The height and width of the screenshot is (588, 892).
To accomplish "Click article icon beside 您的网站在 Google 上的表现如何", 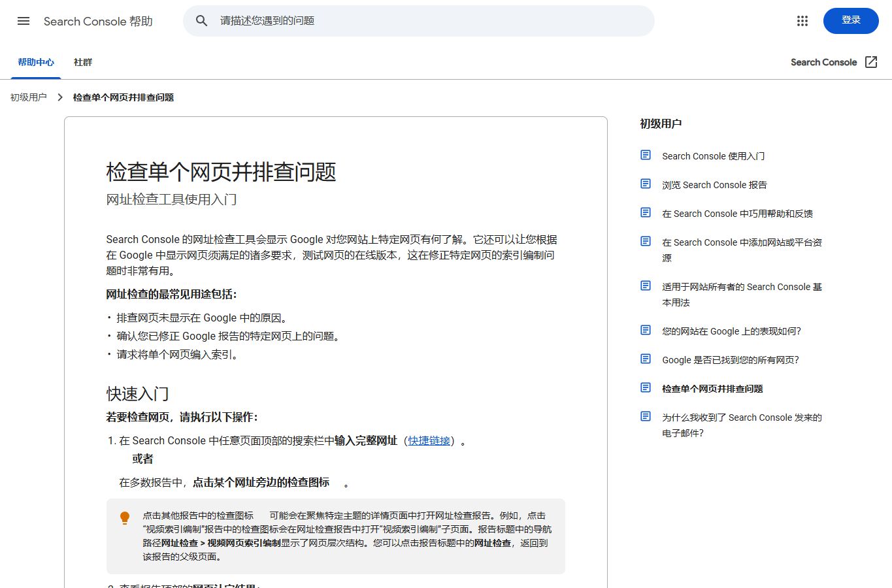I will [646, 330].
